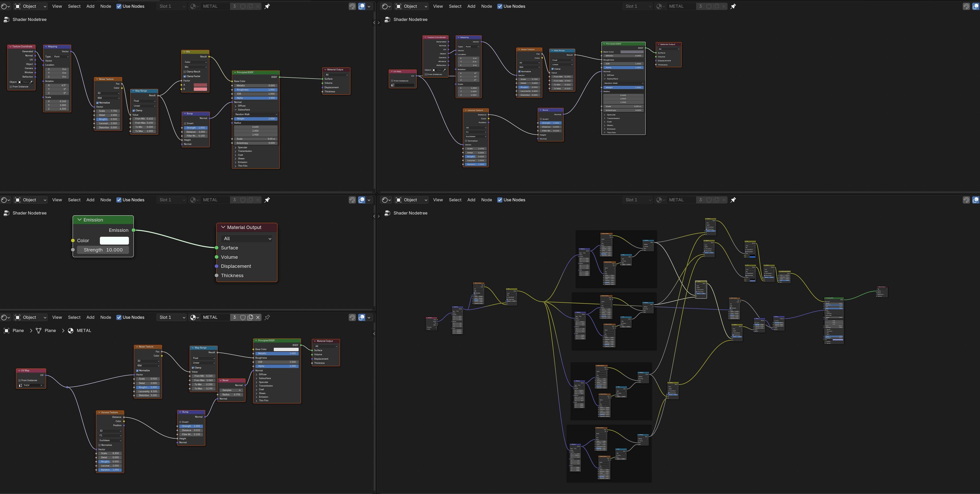Enable Invert on Bump node in bottom-left editor

[181, 422]
